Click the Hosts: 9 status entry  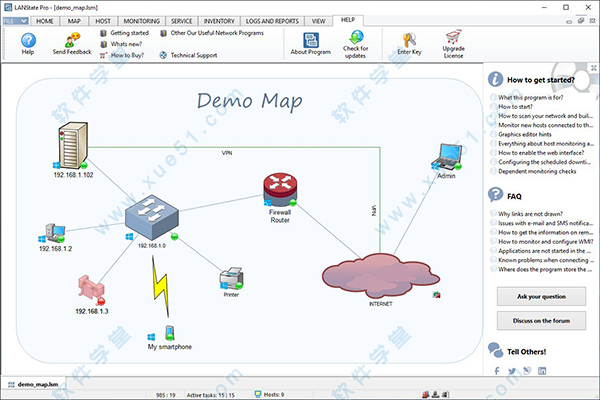point(269,394)
